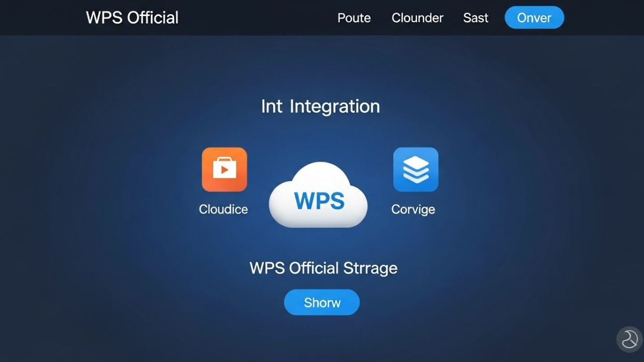Click the Int Integration heading
The image size is (644, 362).
coord(320,106)
